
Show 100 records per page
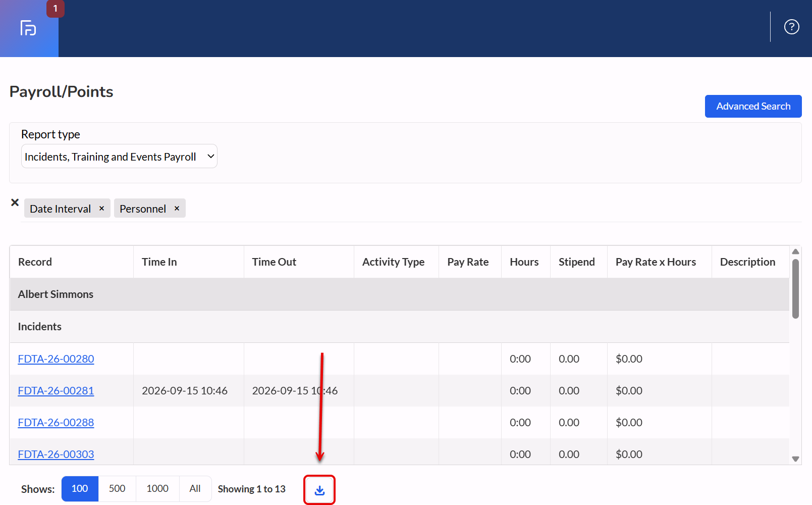pyautogui.click(x=80, y=488)
